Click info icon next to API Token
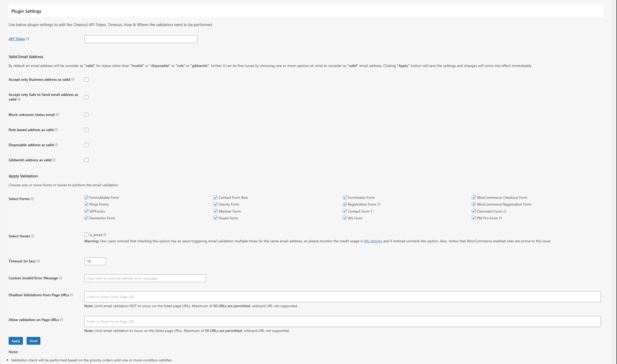The height and width of the screenshot is (364, 617). [28, 39]
